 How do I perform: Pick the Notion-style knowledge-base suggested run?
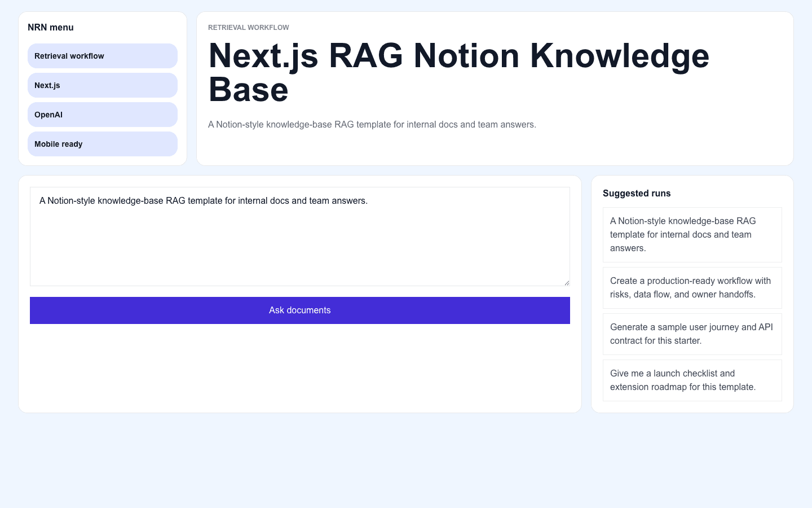click(x=692, y=235)
